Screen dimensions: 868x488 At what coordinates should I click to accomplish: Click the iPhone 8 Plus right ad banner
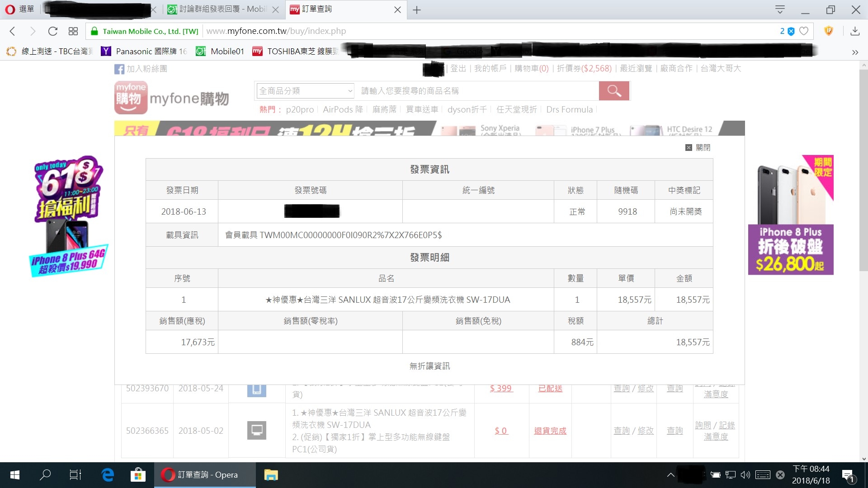791,215
